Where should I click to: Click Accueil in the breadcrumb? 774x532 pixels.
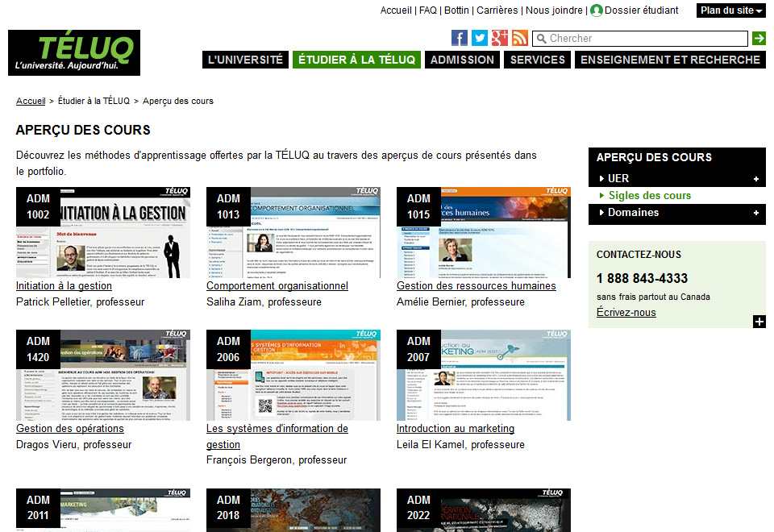pyautogui.click(x=31, y=101)
